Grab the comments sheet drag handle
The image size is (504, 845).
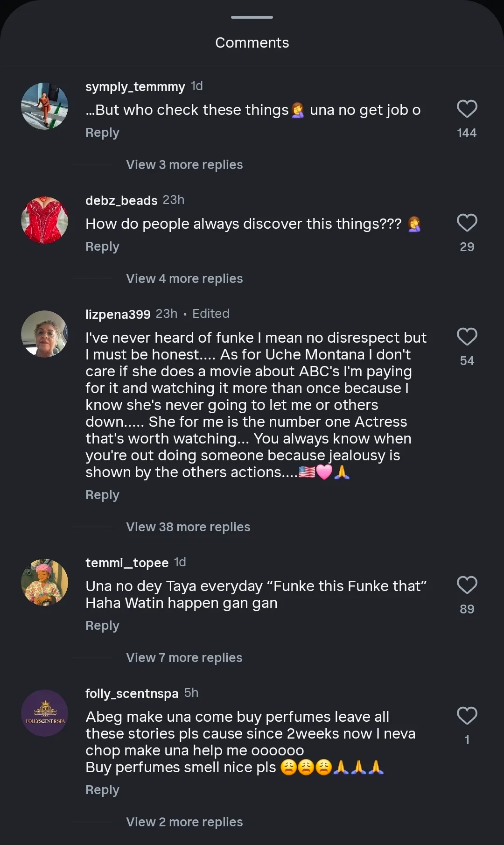[x=252, y=17]
